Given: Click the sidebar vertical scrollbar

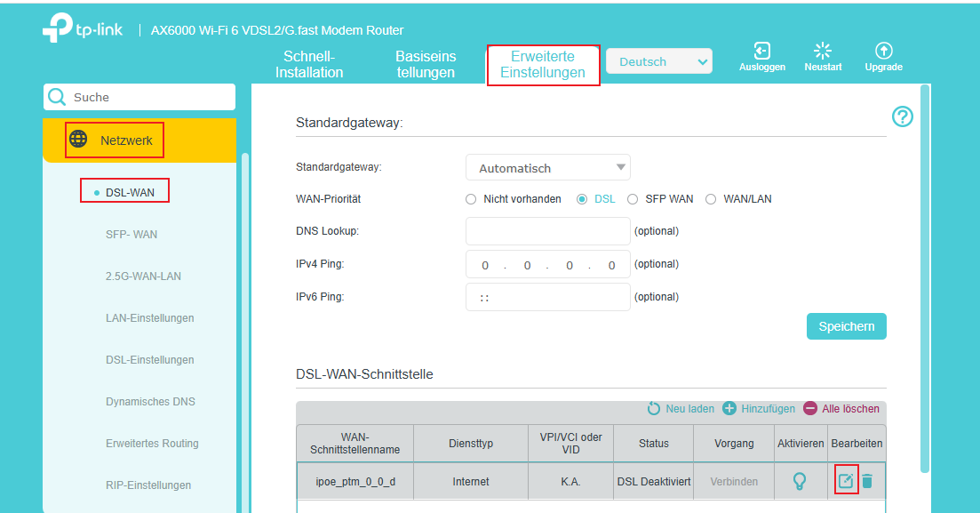Looking at the screenshot, I should point(245,332).
